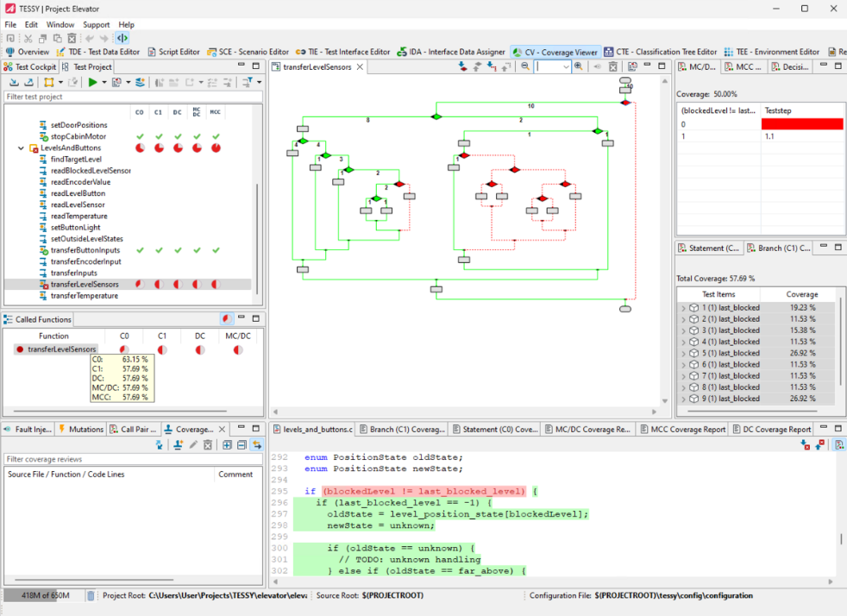Close the transferLevelSensors flow chart tab

[360, 66]
